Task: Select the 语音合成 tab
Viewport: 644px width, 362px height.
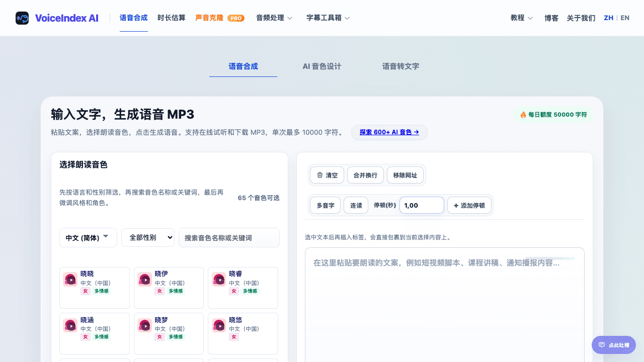Action: point(243,66)
